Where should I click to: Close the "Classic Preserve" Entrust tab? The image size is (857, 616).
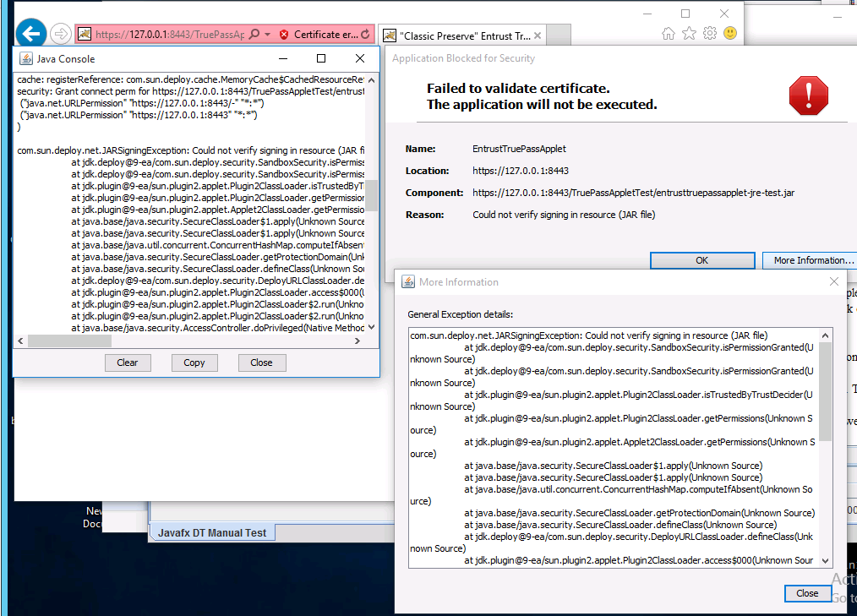coord(538,35)
